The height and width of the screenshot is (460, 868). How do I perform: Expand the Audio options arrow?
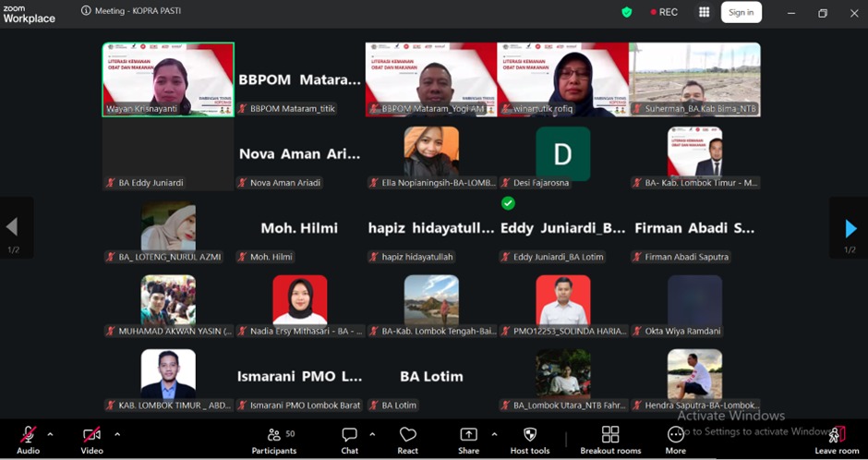51,434
